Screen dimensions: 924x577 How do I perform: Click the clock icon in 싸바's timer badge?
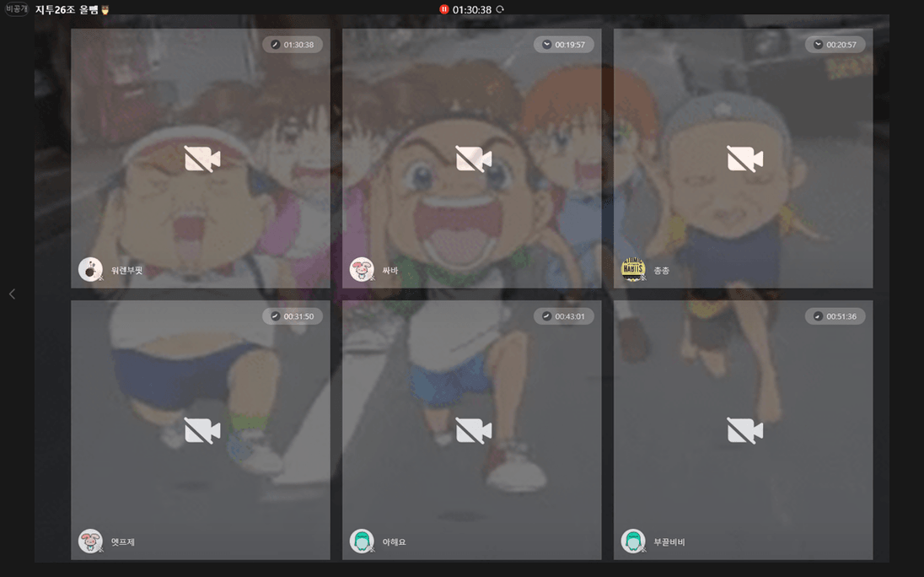546,44
